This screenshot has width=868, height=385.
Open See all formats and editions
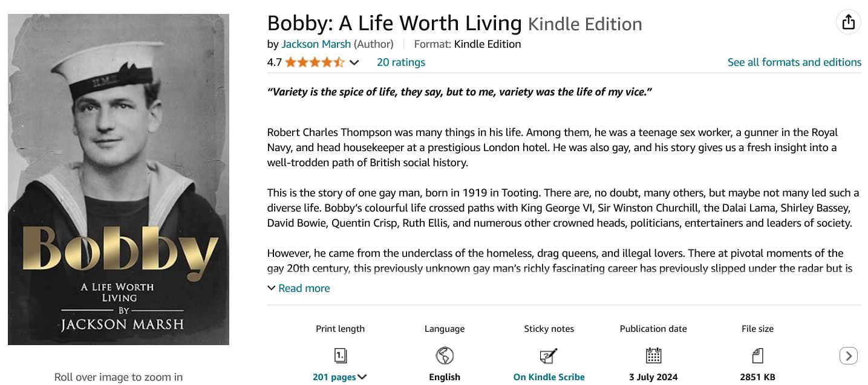pyautogui.click(x=794, y=62)
